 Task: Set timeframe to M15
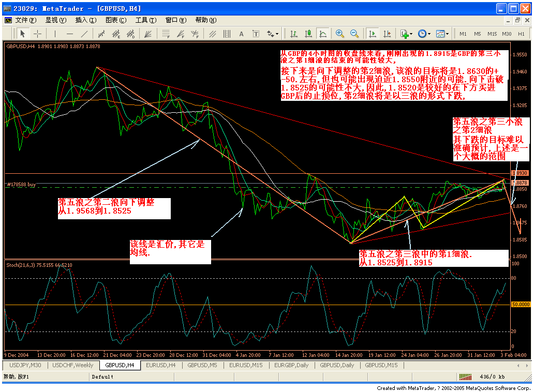(492, 34)
